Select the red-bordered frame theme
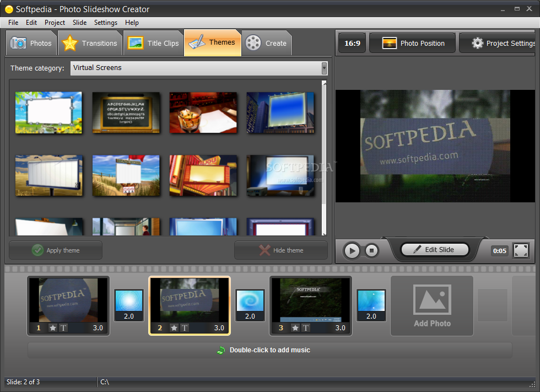 coord(280,227)
